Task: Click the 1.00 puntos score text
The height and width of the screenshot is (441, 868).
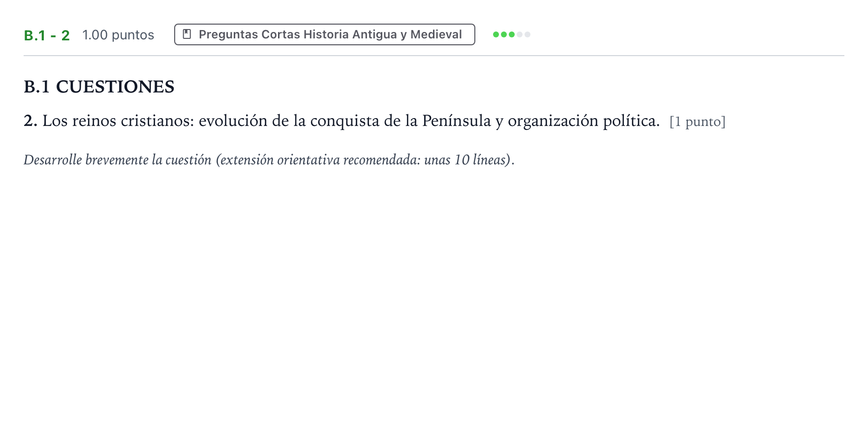Action: (118, 35)
